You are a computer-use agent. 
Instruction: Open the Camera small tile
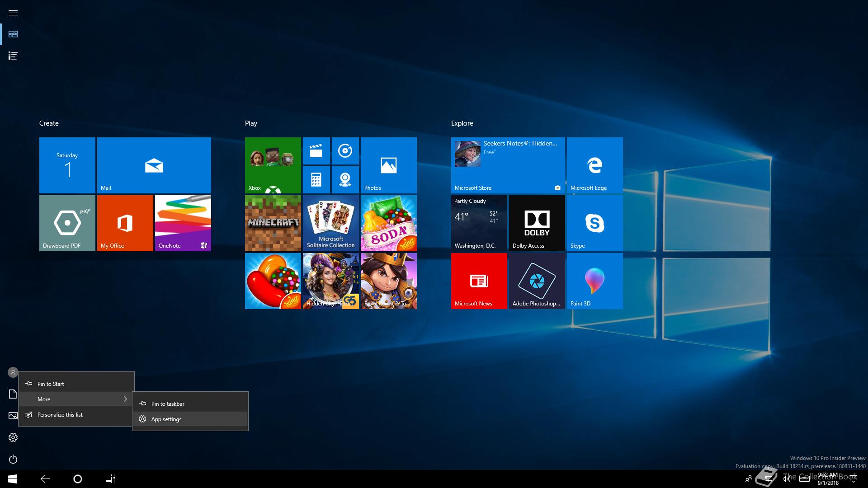(345, 180)
